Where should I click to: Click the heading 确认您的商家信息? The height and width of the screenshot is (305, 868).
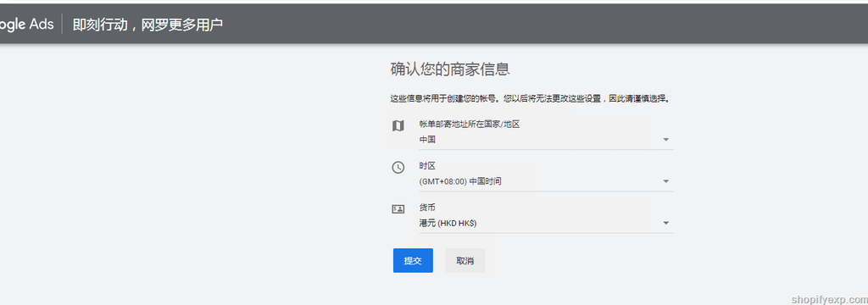pyautogui.click(x=449, y=69)
